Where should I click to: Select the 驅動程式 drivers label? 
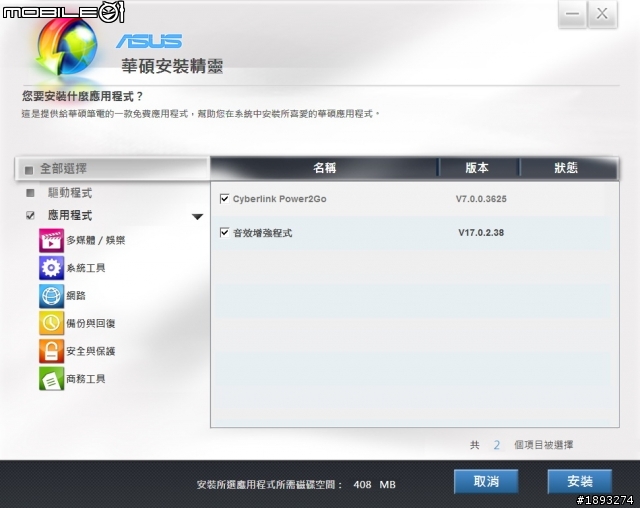click(x=70, y=193)
